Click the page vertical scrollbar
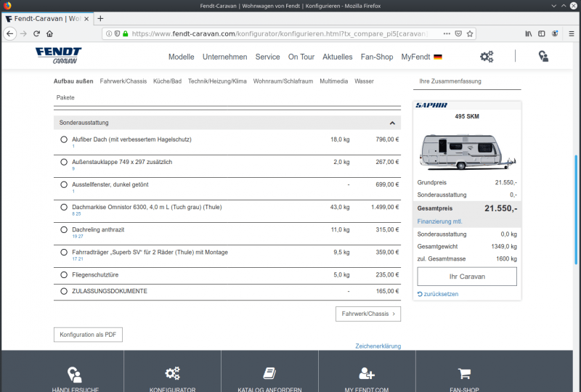This screenshot has width=581, height=392. (x=576, y=209)
